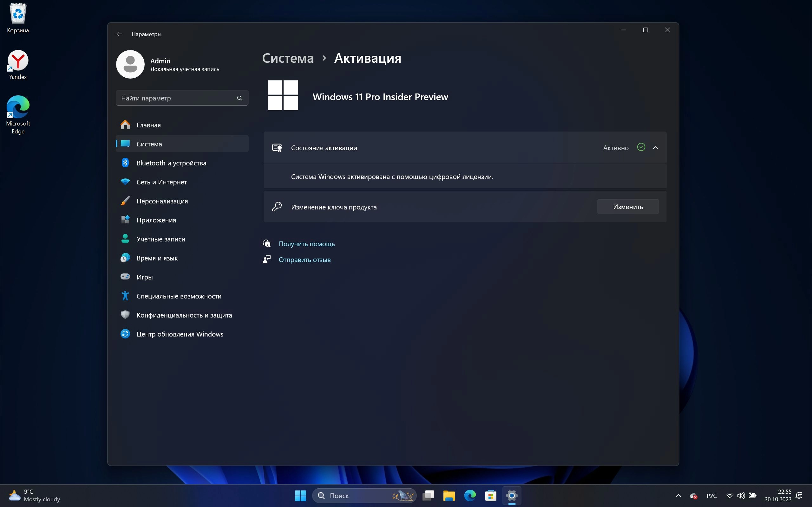The height and width of the screenshot is (507, 812).
Task: Open Microsoft Store from taskbar
Action: point(491,496)
